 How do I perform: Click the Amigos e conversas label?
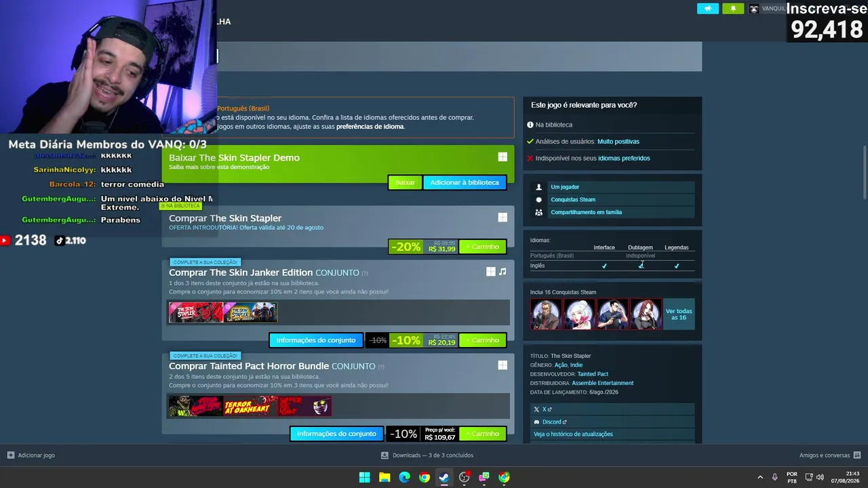pos(825,455)
